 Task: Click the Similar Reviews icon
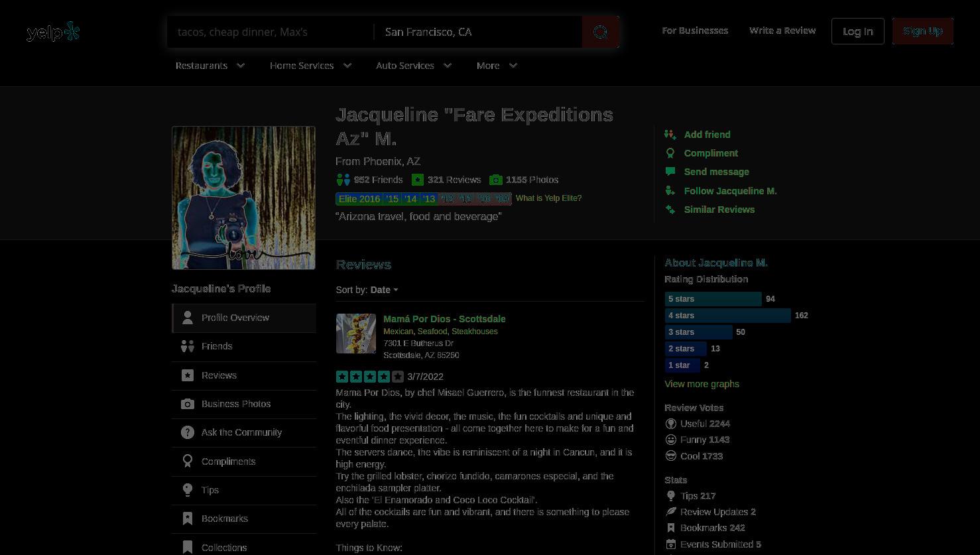[670, 210]
